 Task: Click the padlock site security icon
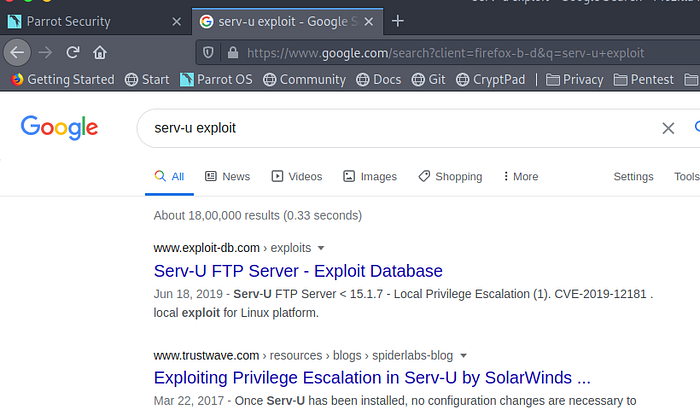point(232,52)
